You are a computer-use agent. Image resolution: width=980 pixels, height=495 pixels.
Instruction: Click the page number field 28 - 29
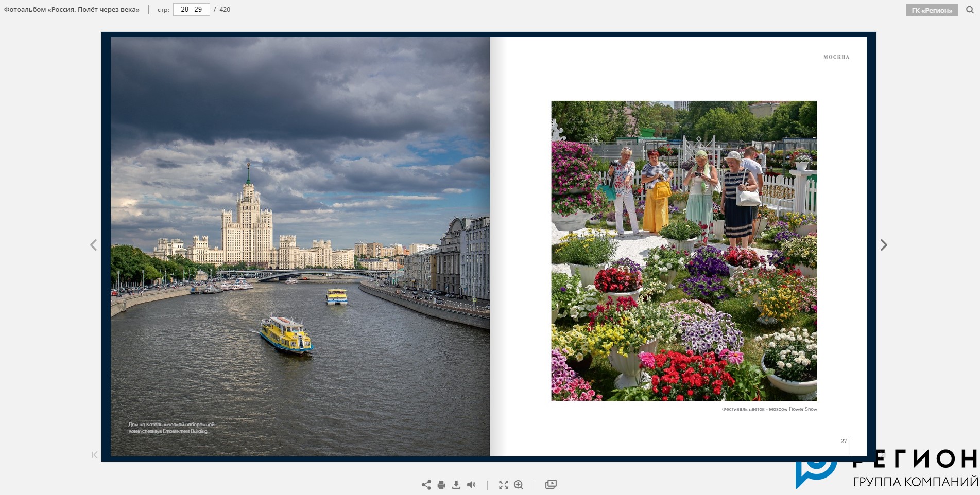click(x=191, y=9)
